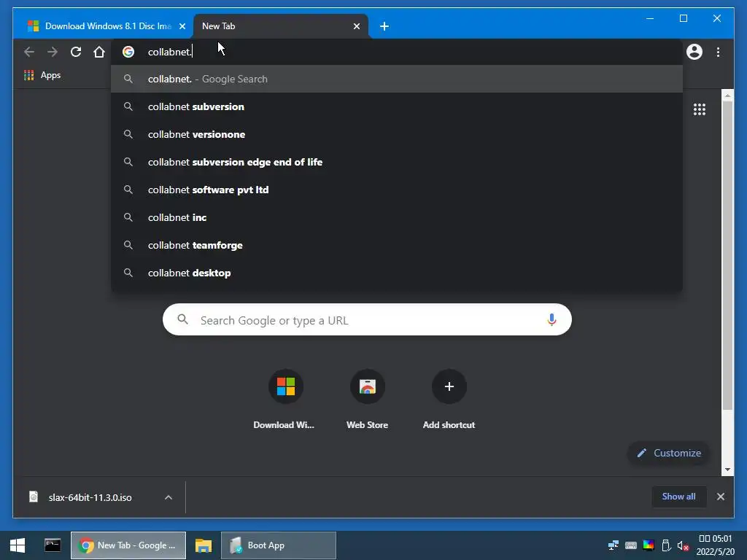Click the network tray icon
This screenshot has width=747, height=560.
[613, 545]
